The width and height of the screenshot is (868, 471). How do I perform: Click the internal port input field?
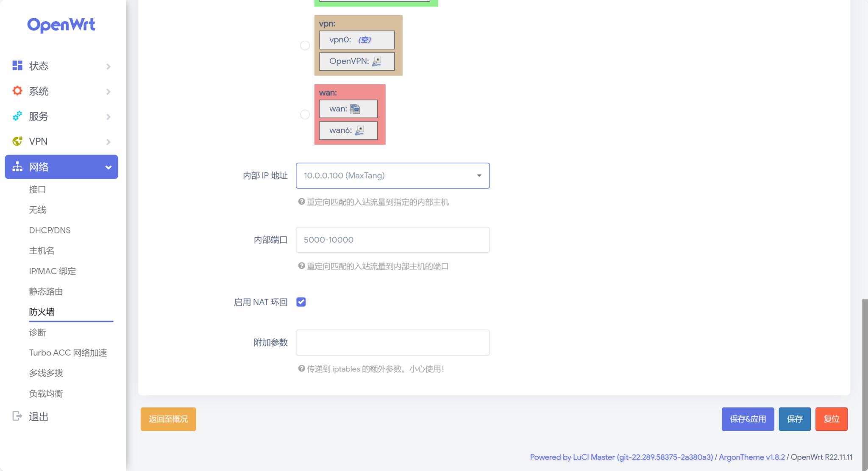(x=392, y=240)
